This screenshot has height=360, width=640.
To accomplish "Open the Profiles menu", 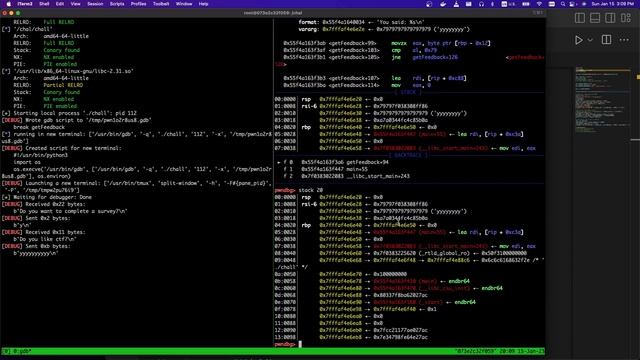I will [x=138, y=4].
